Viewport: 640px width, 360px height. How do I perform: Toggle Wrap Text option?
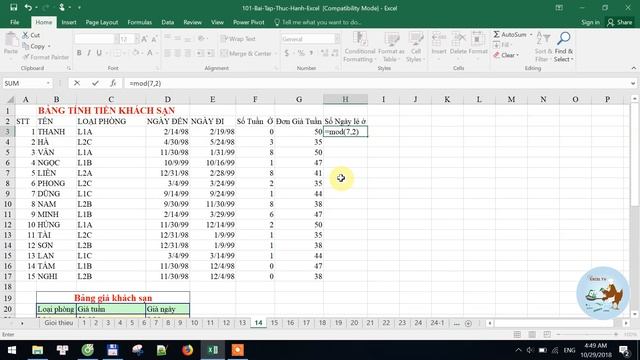click(x=238, y=39)
